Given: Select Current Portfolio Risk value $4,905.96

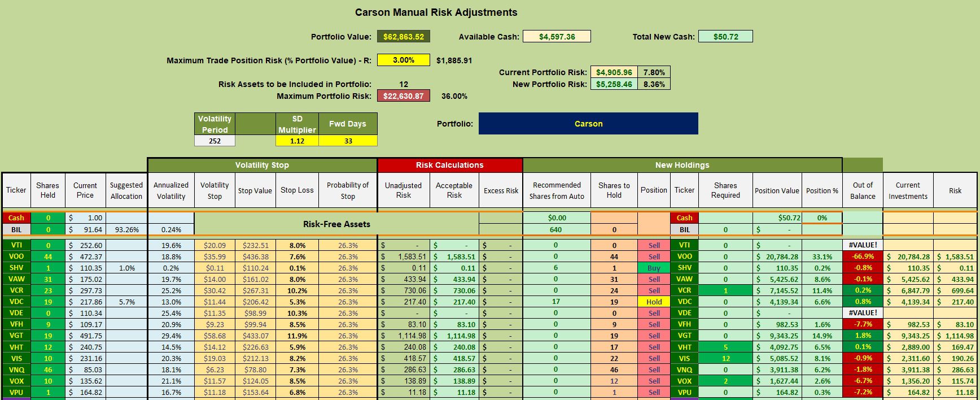Looking at the screenshot, I should pyautogui.click(x=614, y=72).
